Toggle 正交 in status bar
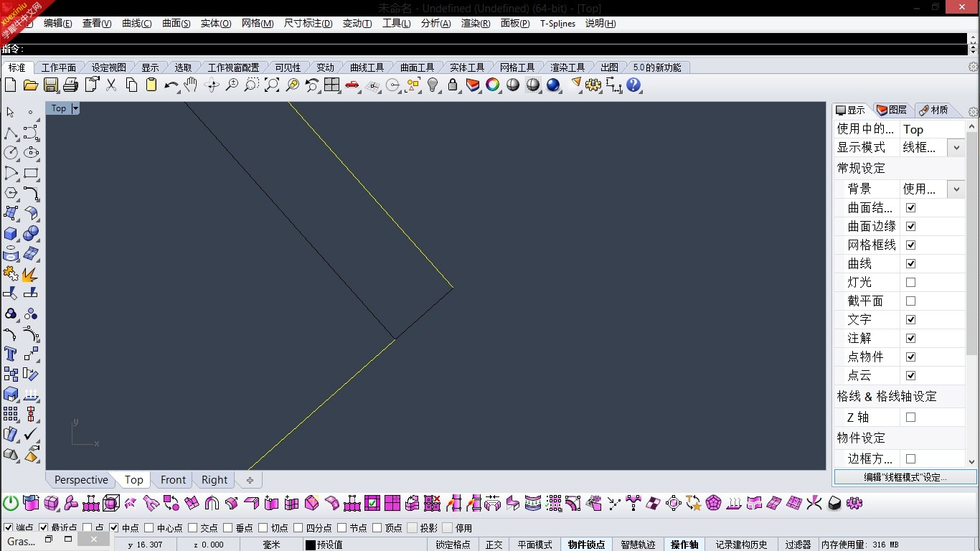The width and height of the screenshot is (980, 551). pos(494,545)
